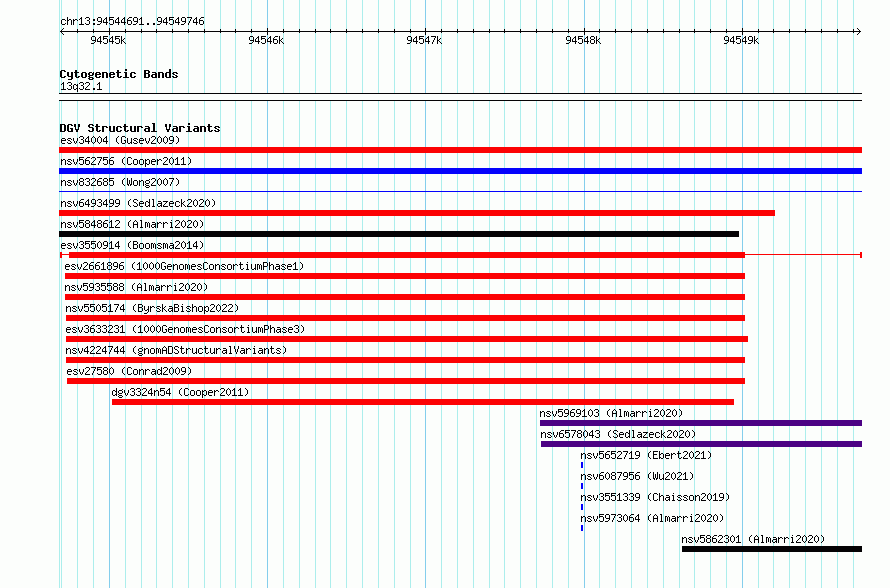This screenshot has height=588, width=890.
Task: Select the small blue nsv3551339 marker
Action: (x=582, y=507)
